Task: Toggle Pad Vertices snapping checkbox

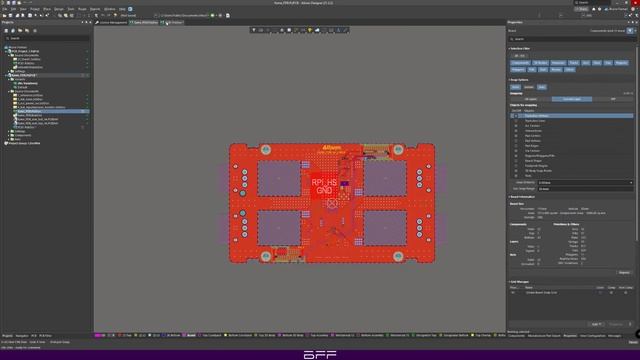Action: [516, 141]
